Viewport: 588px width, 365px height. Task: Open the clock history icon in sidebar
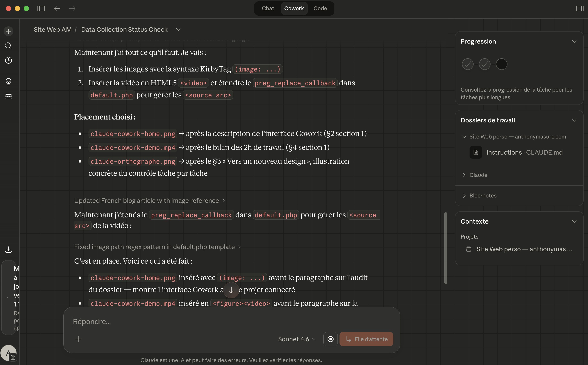click(x=8, y=60)
